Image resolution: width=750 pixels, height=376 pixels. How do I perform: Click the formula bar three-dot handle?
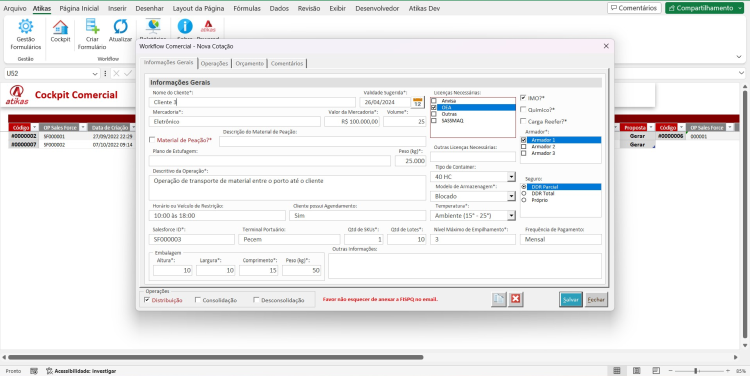coord(106,74)
